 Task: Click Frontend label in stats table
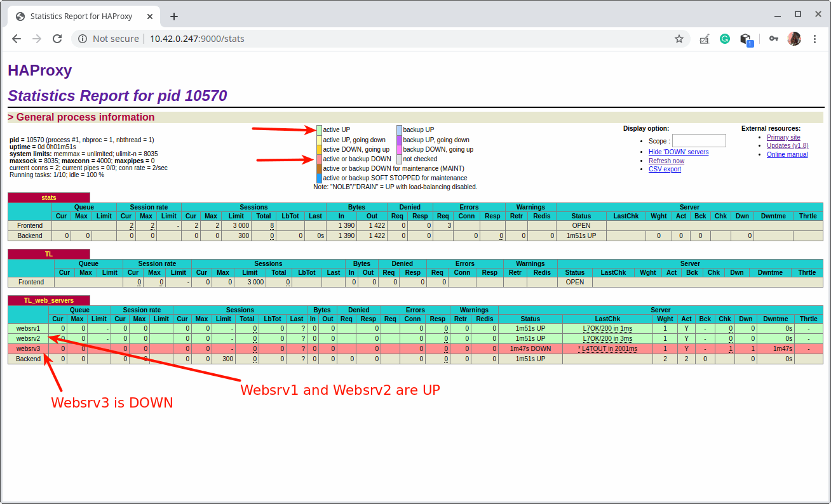point(30,226)
